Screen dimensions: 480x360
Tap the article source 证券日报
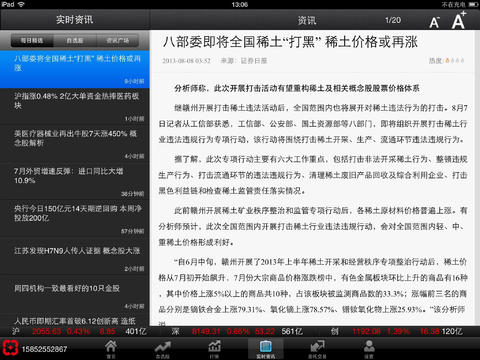point(254,61)
